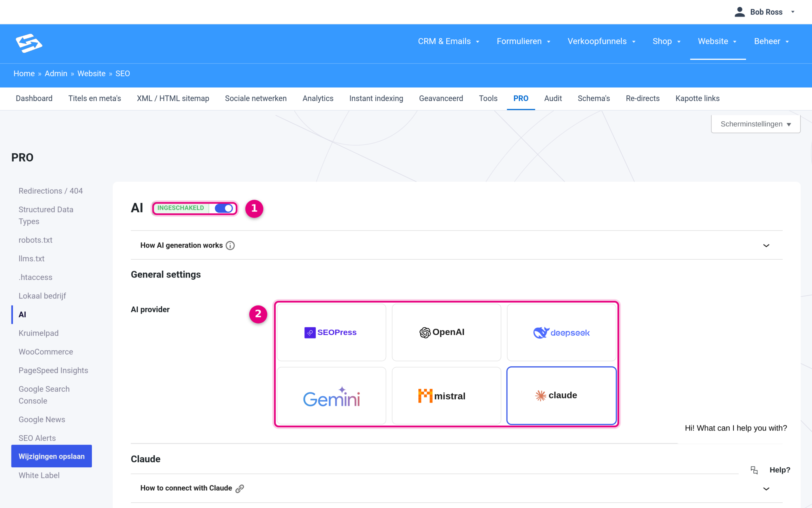Click the SEO breadcrumb link
Screen dimensions: 812x508
(x=122, y=74)
